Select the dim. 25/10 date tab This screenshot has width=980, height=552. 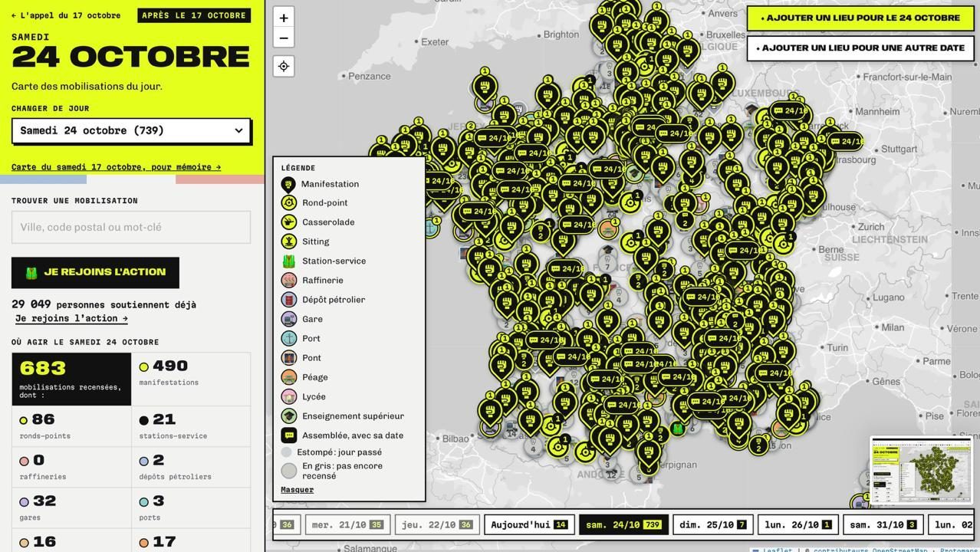click(712, 525)
